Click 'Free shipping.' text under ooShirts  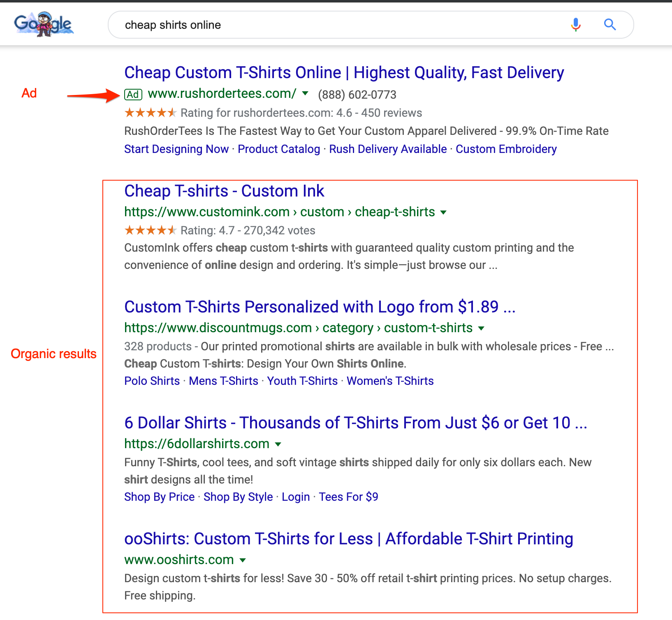click(x=160, y=595)
